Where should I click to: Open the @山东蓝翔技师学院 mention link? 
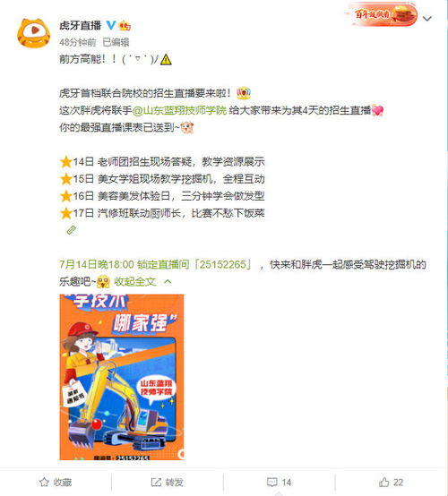tap(179, 110)
